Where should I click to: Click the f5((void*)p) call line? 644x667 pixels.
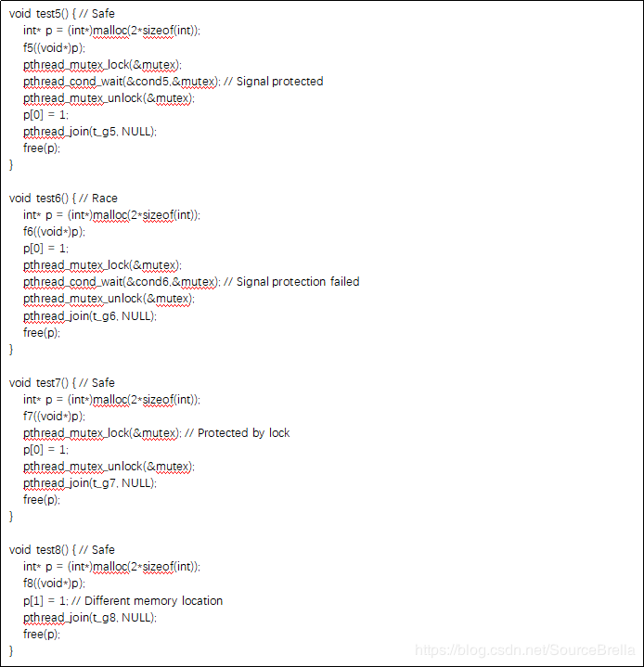54,47
